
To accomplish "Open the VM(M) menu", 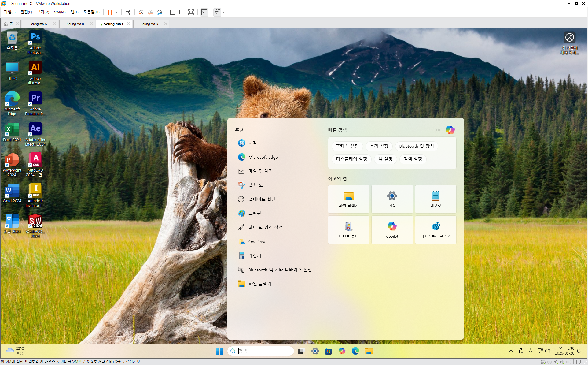I will (x=60, y=12).
